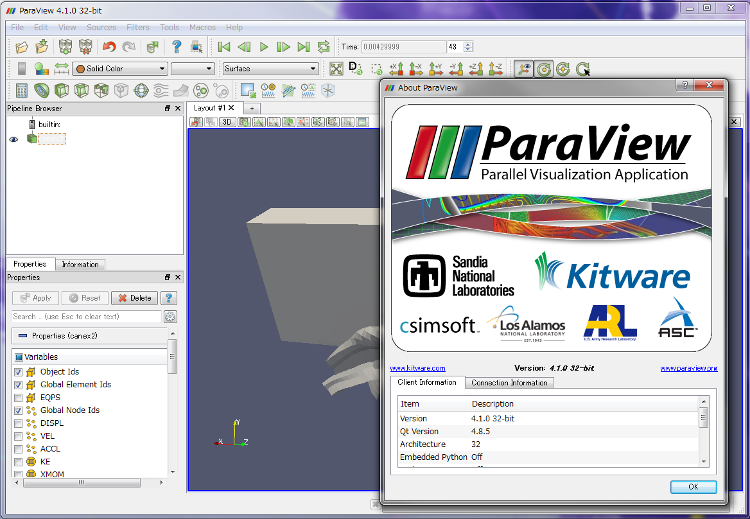Click the properties search field
This screenshot has height=519, width=750.
[x=87, y=316]
